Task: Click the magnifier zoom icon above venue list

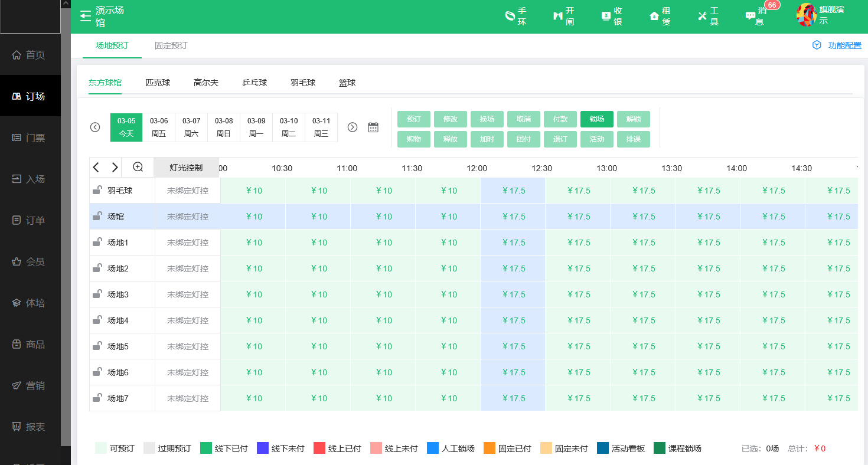Action: [x=138, y=167]
